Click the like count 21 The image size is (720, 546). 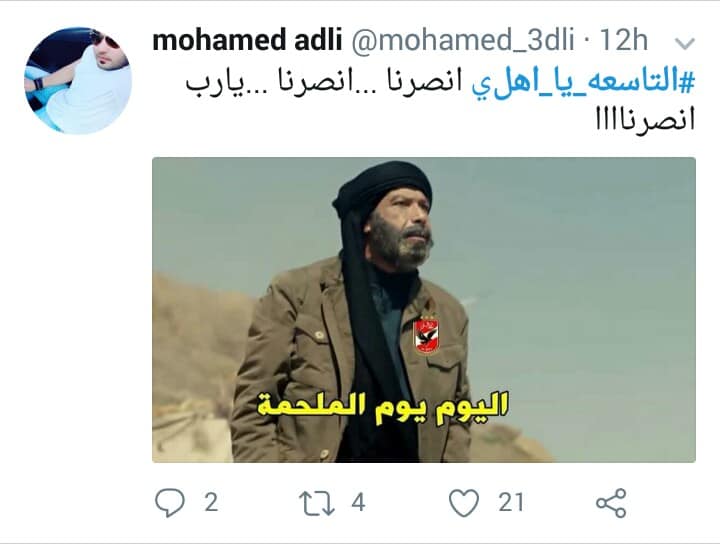511,502
